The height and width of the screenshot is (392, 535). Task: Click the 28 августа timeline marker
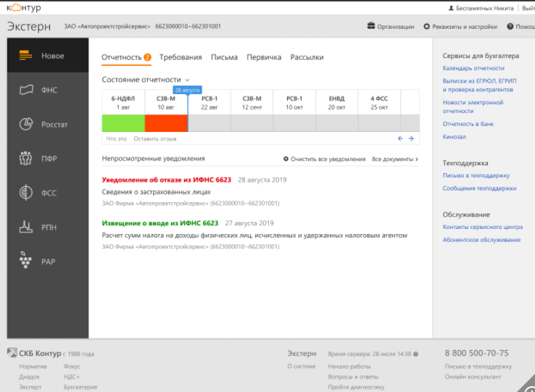point(187,90)
